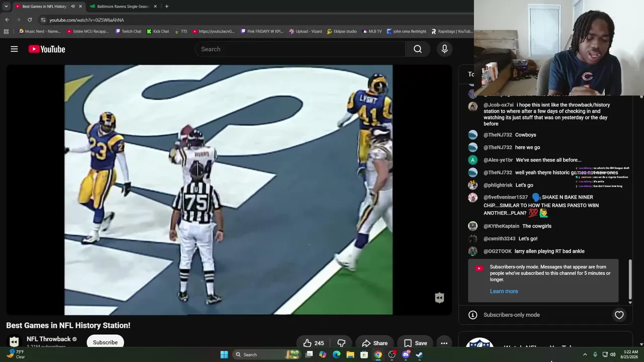Open the Eklipse studio bookmark
Image resolution: width=644 pixels, height=362 pixels.
(342, 31)
